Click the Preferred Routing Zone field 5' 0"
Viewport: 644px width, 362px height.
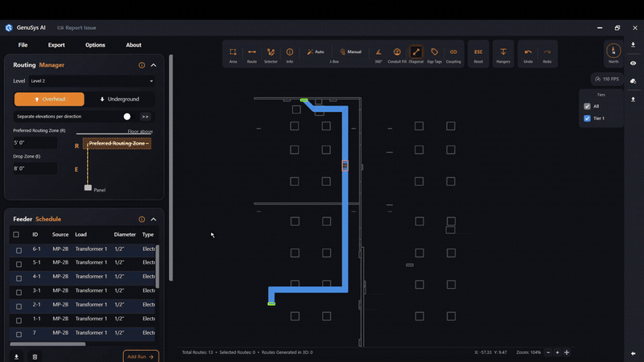(35, 143)
